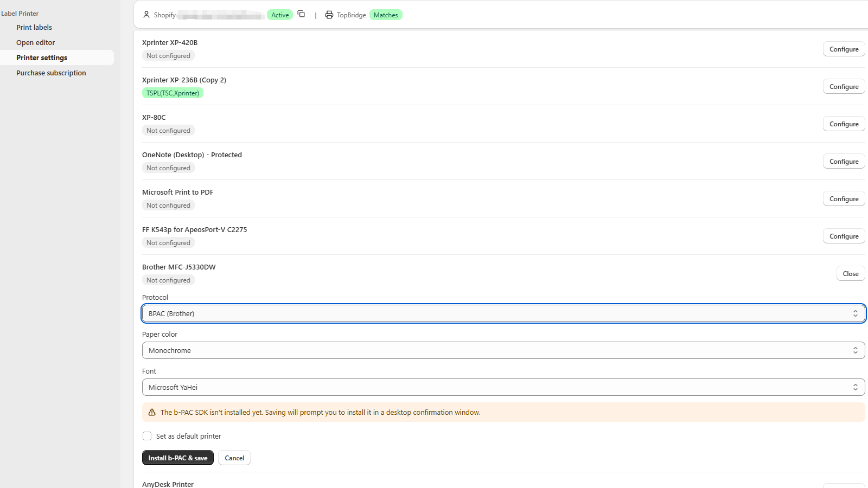Click the Matches status badge
Screen dimensions: 868x488
pos(386,15)
